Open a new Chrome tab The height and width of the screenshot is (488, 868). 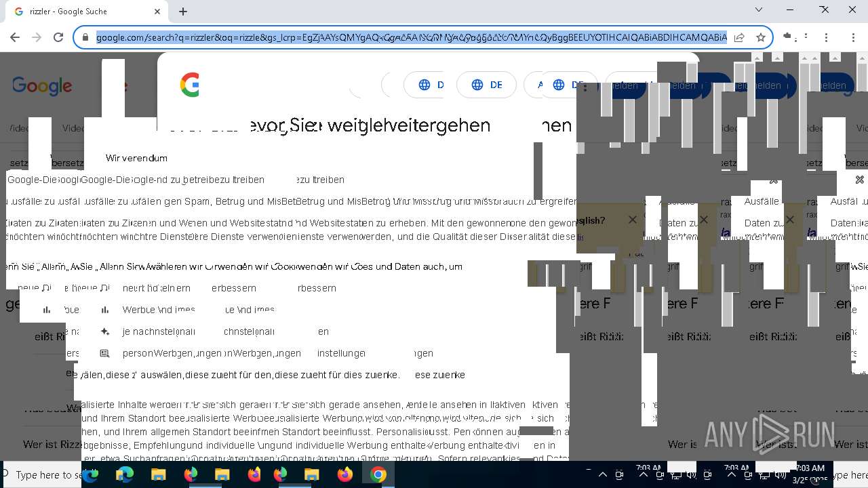(x=182, y=12)
